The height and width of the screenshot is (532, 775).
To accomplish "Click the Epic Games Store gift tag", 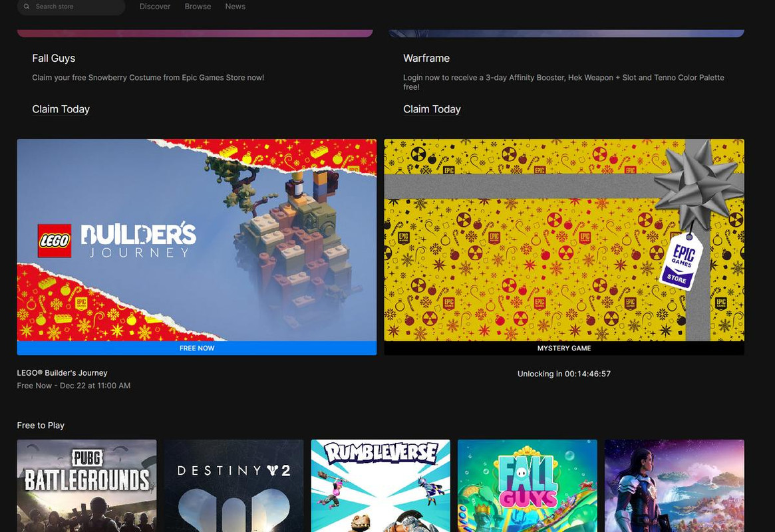I will tap(680, 263).
